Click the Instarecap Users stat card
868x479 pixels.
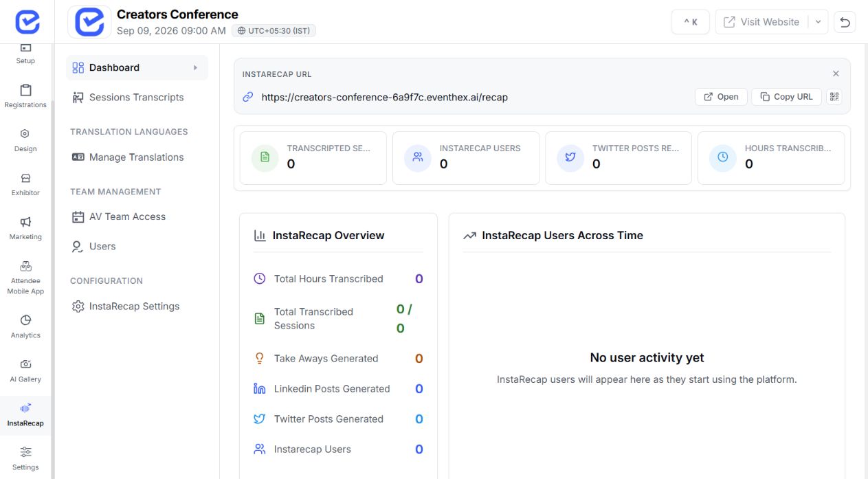pos(465,158)
